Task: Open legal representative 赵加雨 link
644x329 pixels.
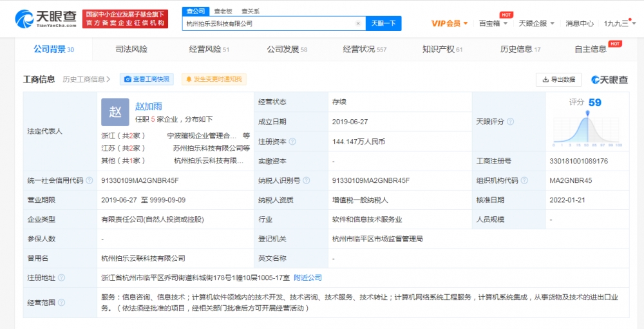Action: 149,106
